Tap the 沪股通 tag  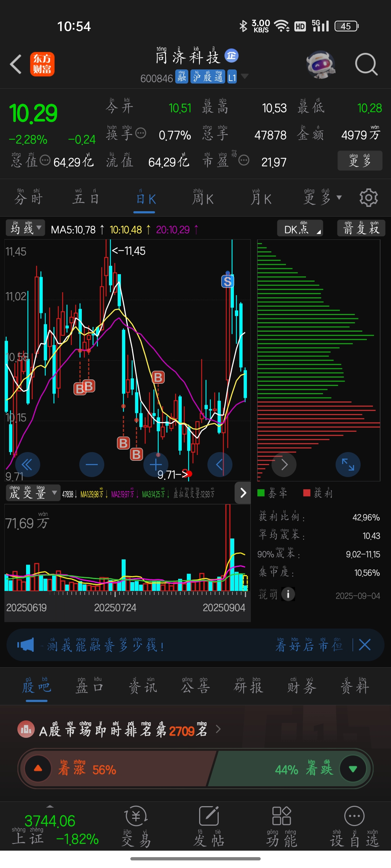(208, 77)
